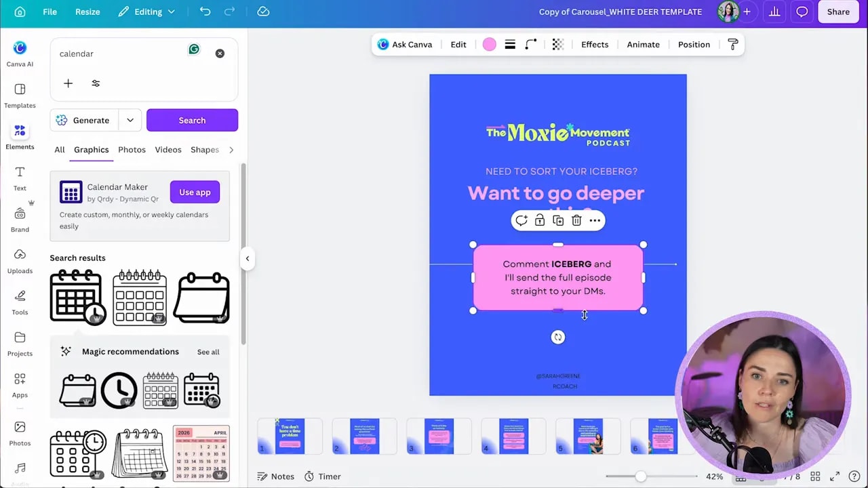Open the comments speech bubble

[802, 12]
